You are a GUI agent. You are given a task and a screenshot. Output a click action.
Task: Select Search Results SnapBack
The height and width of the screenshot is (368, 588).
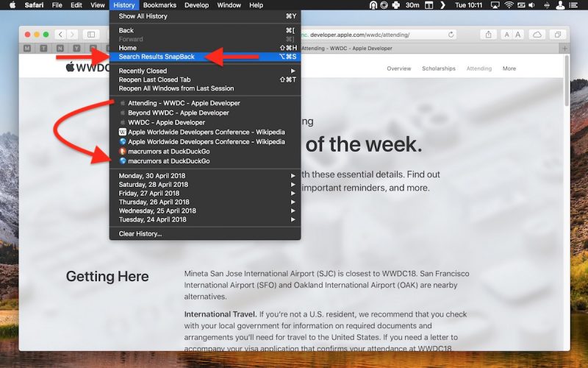pos(205,57)
